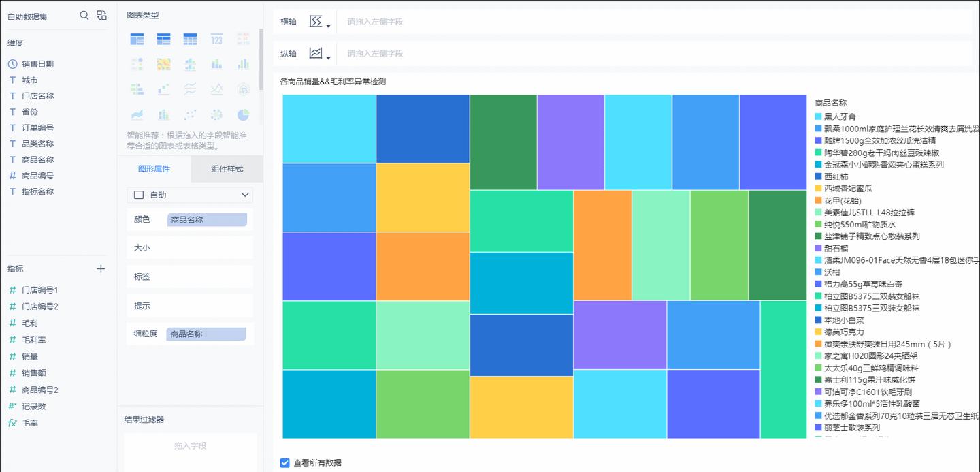Click the dataset switch icon beside the search

click(101, 15)
